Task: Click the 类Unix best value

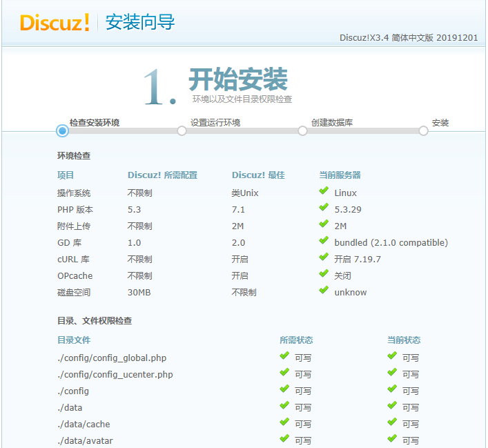Action: [245, 193]
